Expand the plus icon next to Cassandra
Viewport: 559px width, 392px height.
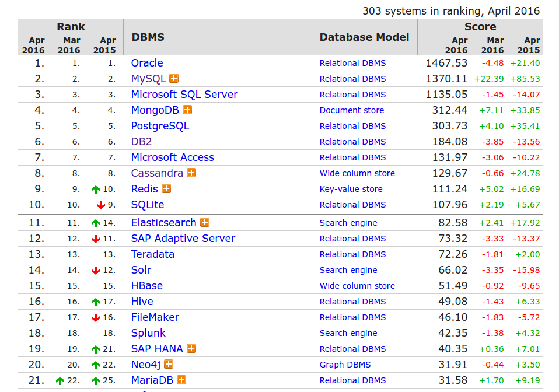(191, 173)
